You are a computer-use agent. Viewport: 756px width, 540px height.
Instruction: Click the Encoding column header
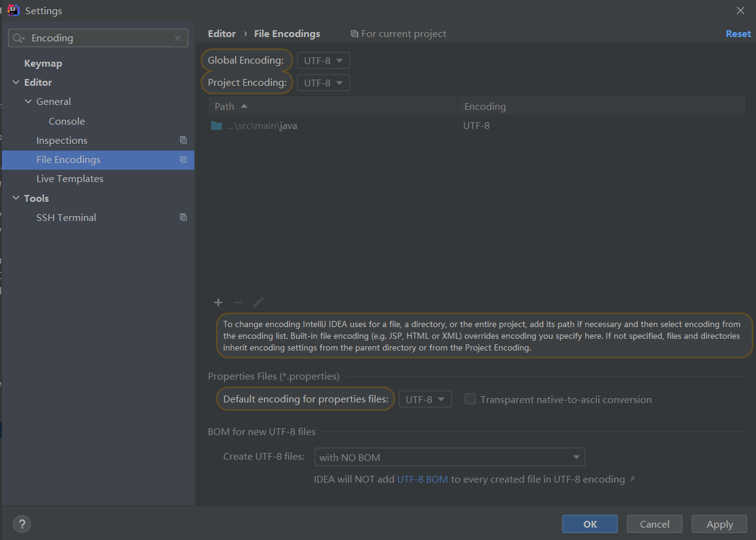click(602, 106)
